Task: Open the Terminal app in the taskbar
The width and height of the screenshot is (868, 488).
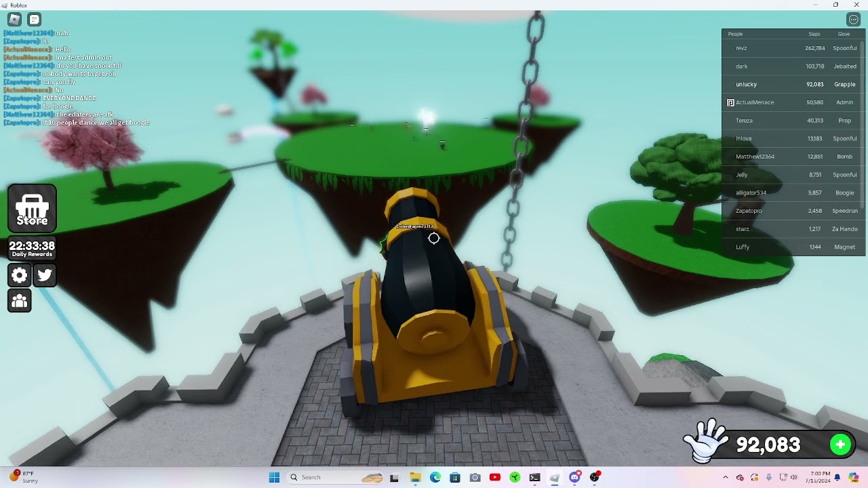Action: tap(535, 477)
